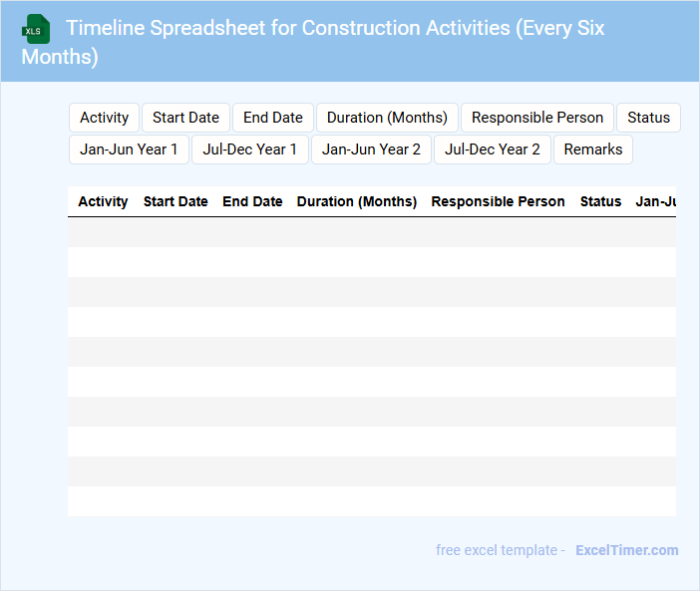
Task: Select the End Date column header
Action: [252, 201]
